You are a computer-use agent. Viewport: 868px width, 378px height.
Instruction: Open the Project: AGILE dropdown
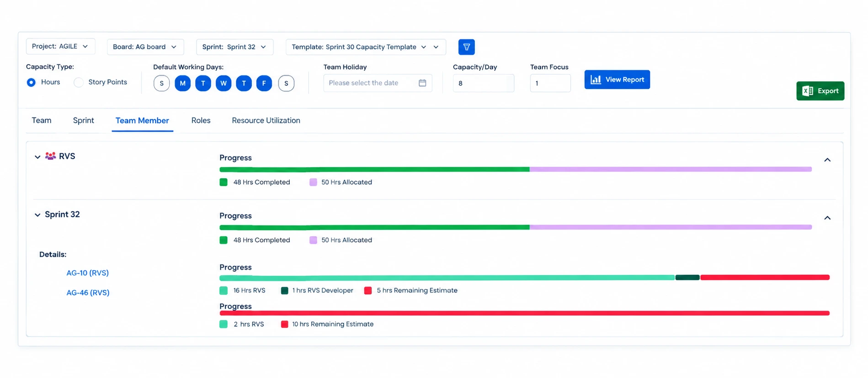[x=60, y=47]
